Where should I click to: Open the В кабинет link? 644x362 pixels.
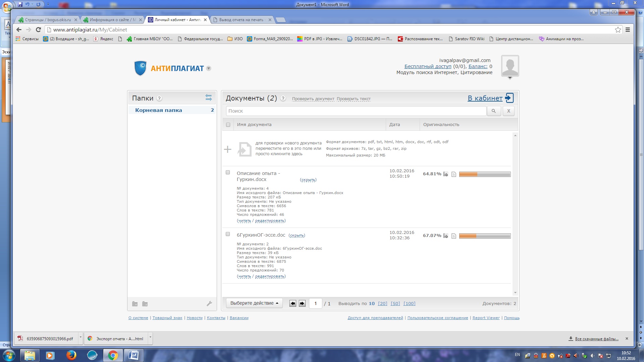[x=485, y=98]
